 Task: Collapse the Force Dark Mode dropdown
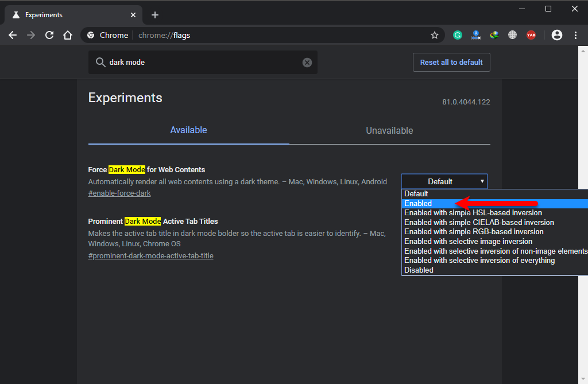coord(444,181)
